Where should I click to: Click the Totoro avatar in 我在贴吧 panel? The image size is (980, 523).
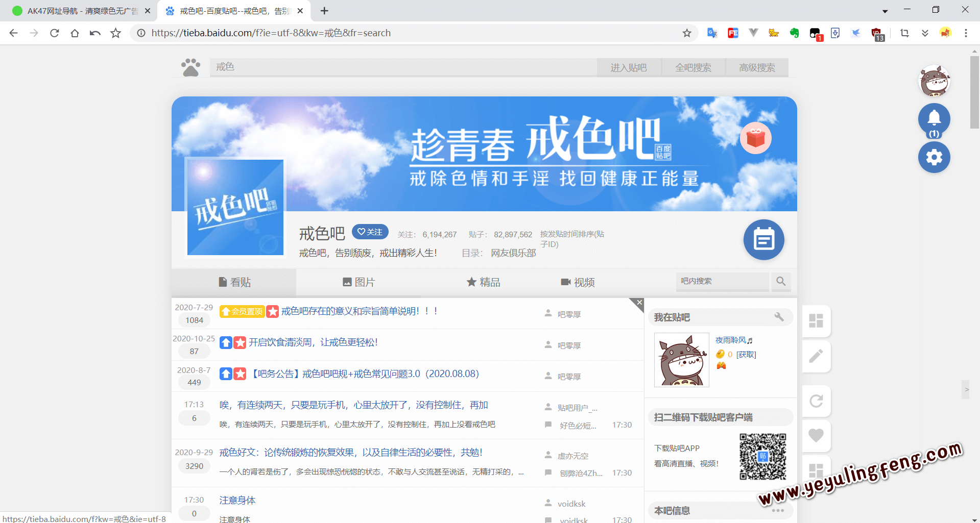[682, 360]
